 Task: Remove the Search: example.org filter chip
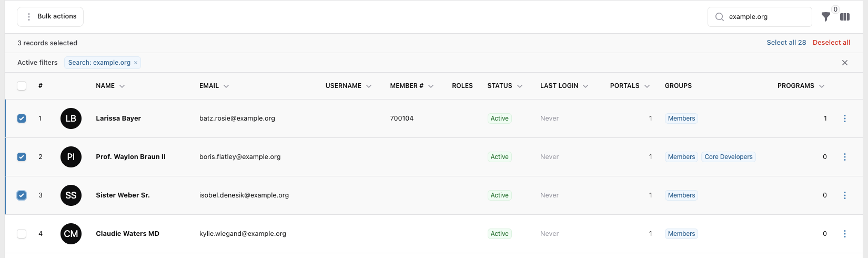pyautogui.click(x=136, y=63)
